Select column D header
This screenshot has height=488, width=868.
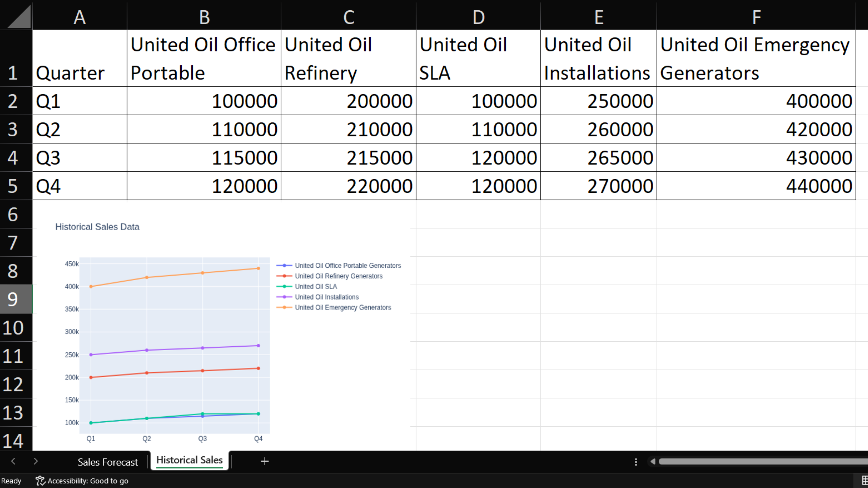pos(478,17)
